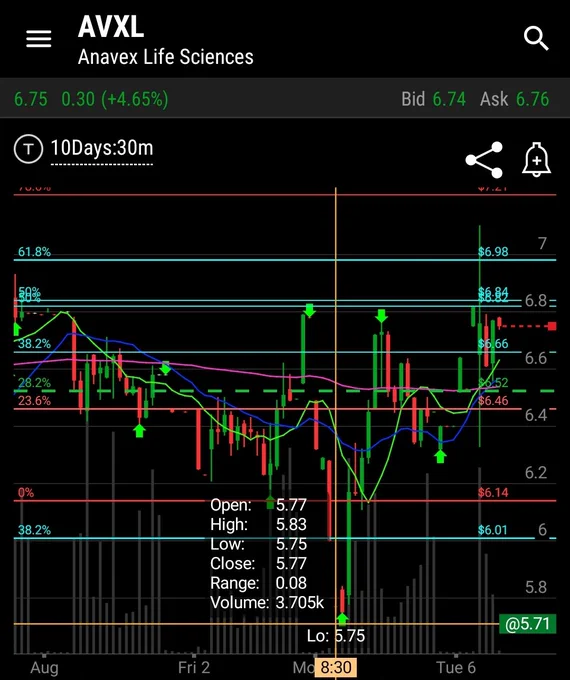Tap the $6.98 Fibonacci price label

(493, 252)
